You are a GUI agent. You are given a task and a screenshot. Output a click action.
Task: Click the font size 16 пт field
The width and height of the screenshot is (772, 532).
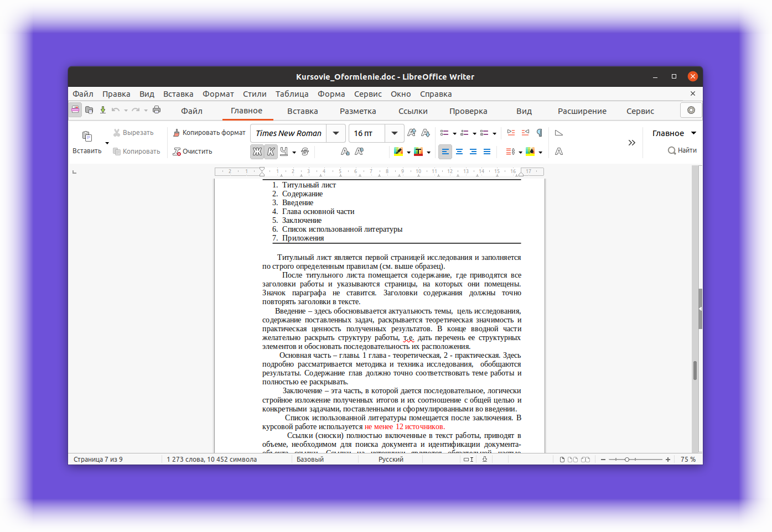[x=367, y=133]
